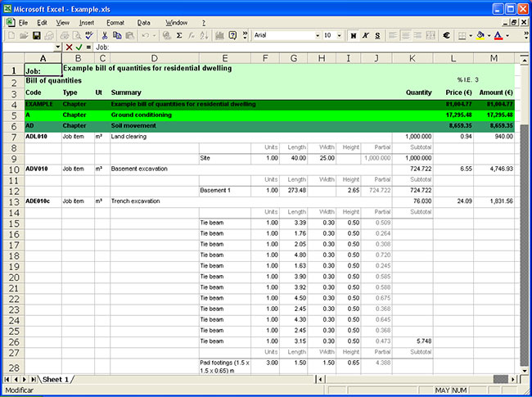
Task: Apply the Borders icon
Action: (462, 35)
